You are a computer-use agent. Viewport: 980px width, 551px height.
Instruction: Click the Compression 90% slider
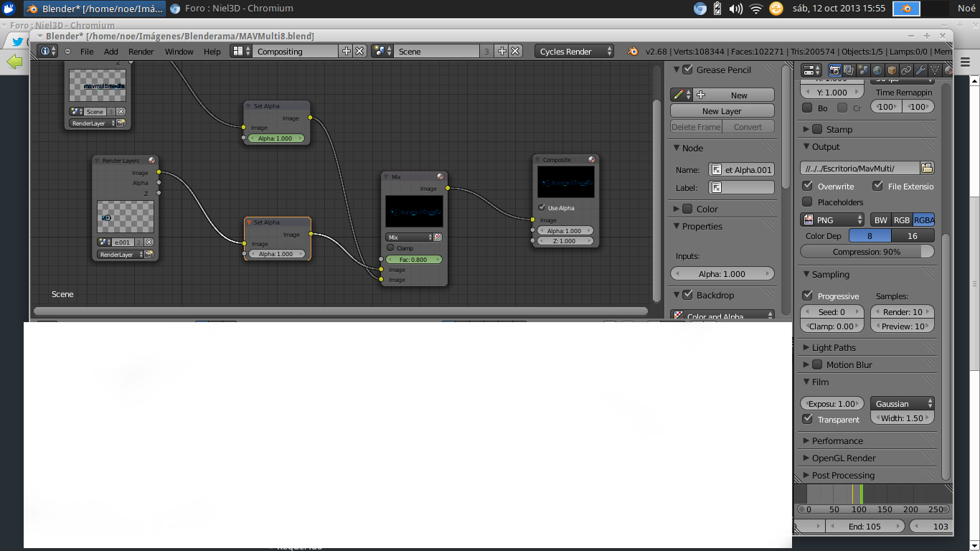pos(867,252)
